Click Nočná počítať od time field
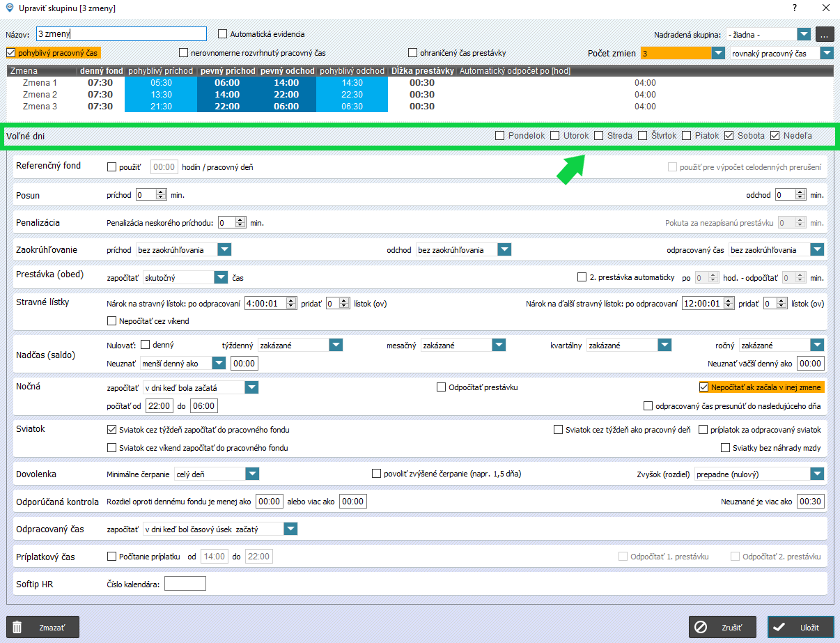This screenshot has height=643, width=840. point(160,405)
